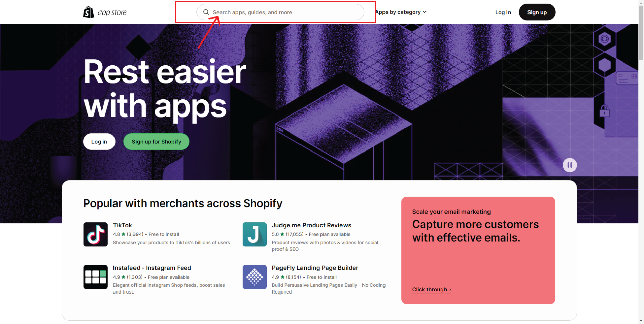
Task: Click the white Log in hero button
Action: [x=99, y=142]
